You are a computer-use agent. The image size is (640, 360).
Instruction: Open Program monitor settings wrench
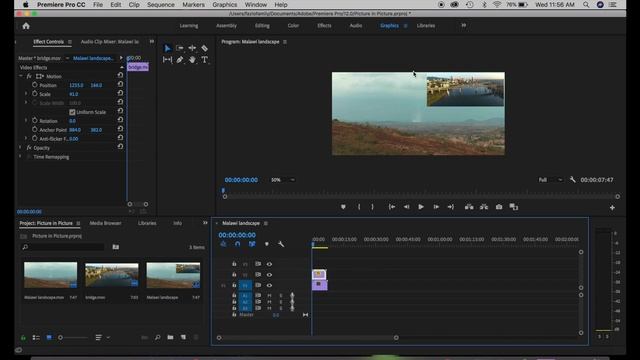573,180
